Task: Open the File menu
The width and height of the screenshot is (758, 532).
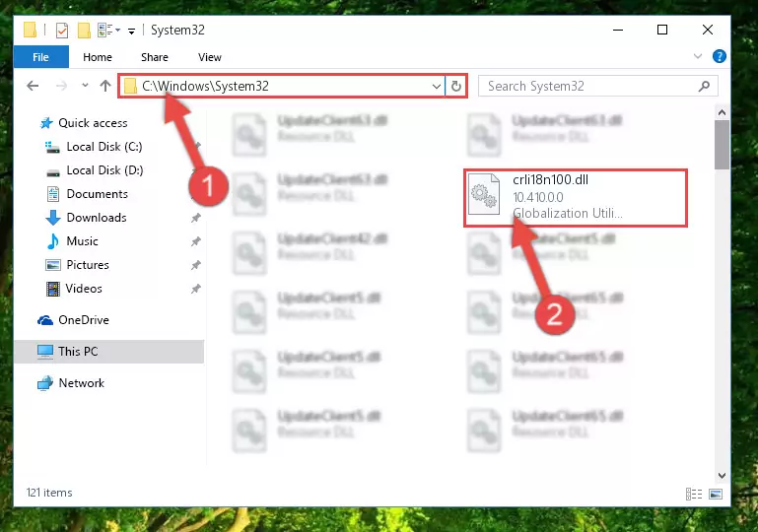Action: click(x=40, y=57)
